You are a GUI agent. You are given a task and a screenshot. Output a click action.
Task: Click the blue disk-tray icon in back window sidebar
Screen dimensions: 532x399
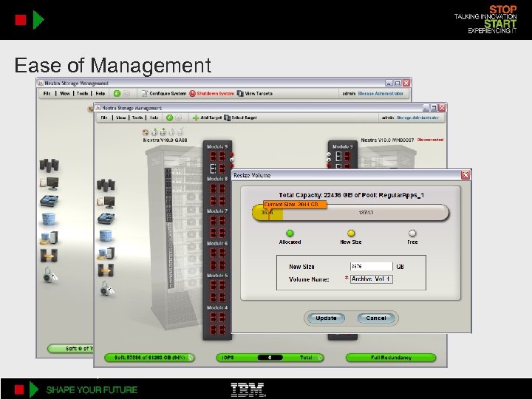coord(50,200)
